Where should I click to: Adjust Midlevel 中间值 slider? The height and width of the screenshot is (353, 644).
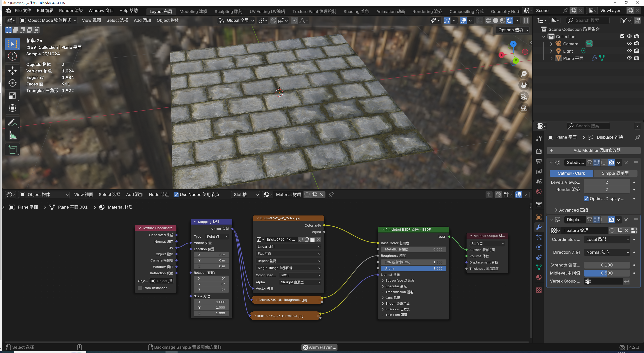pos(607,273)
